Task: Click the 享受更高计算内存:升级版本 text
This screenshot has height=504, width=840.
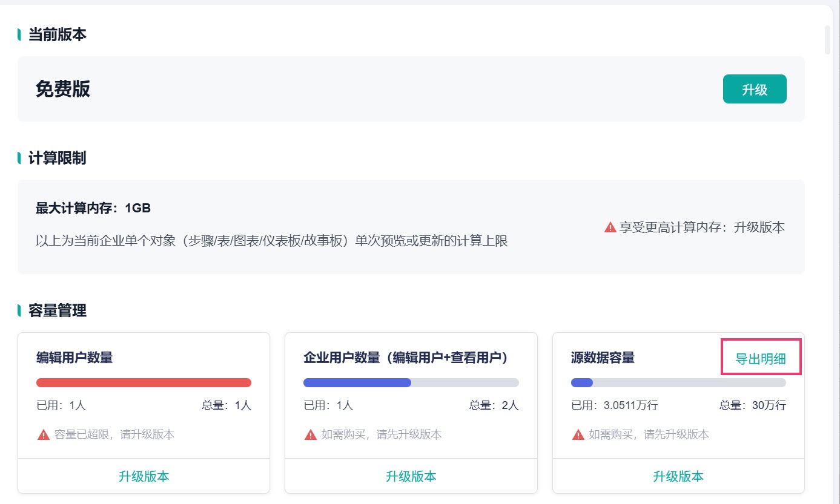Action: coord(702,227)
